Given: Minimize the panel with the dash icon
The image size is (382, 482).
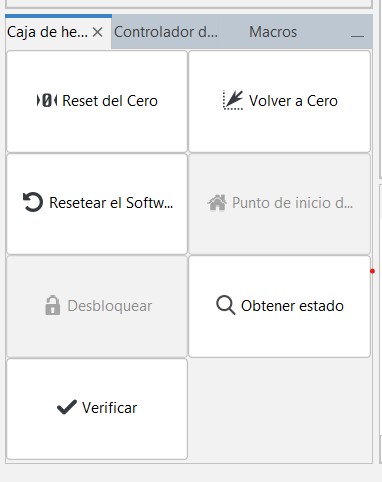Looking at the screenshot, I should click(357, 35).
